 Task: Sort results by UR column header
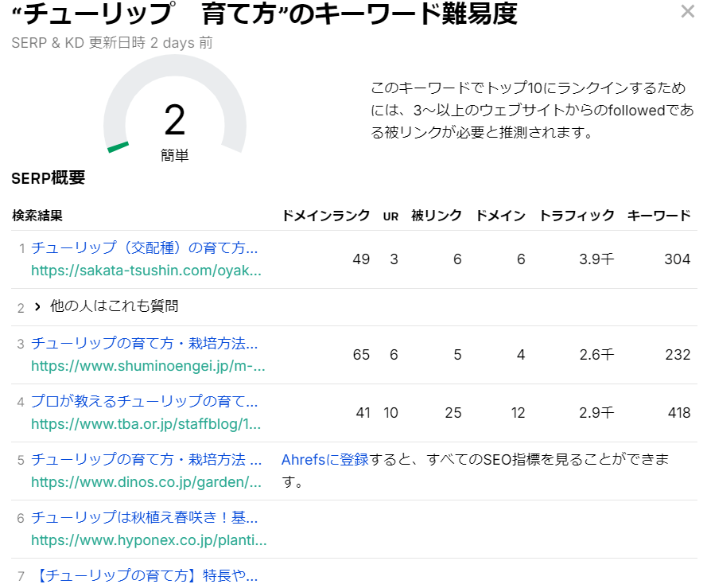pos(390,214)
